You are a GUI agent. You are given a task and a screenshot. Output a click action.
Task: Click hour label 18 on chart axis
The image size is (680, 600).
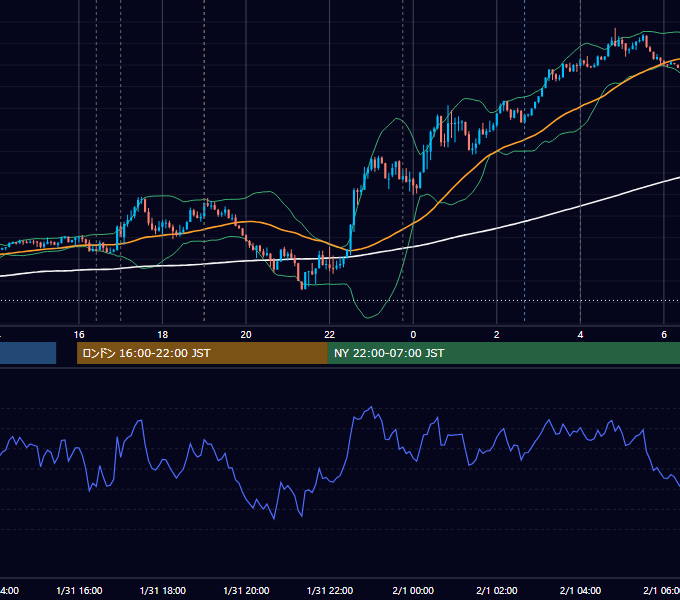[x=163, y=334]
